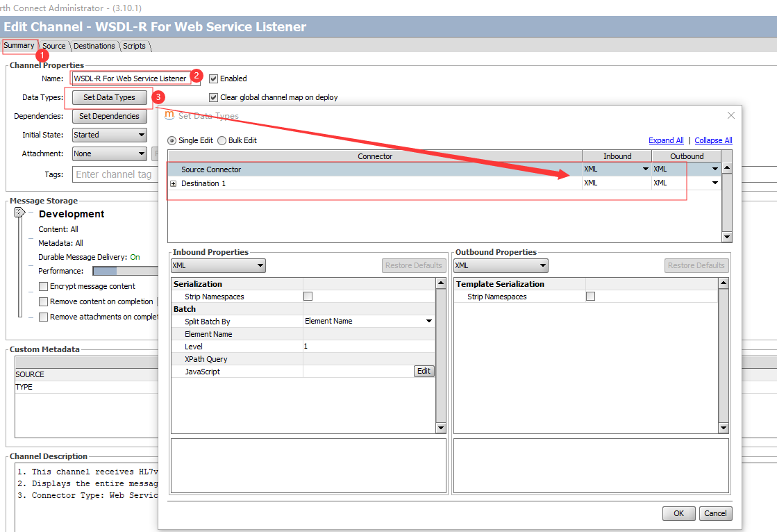This screenshot has height=532, width=777.
Task: Click Expand All link
Action: (666, 141)
